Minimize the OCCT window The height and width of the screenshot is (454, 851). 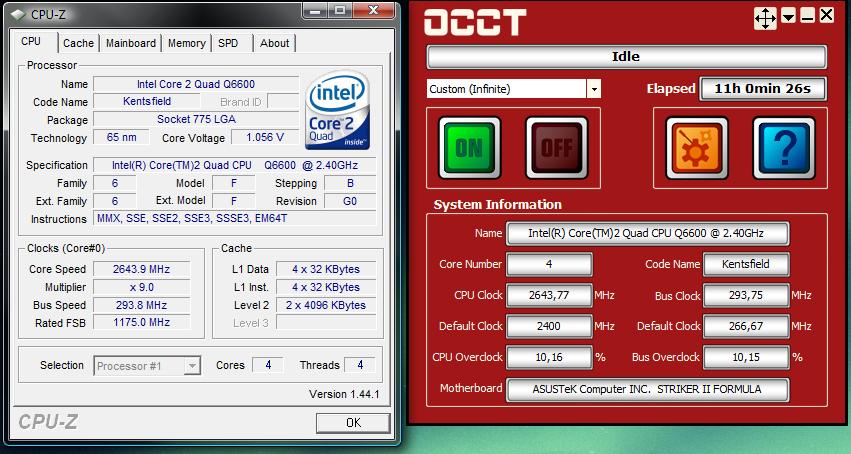pyautogui.click(x=807, y=16)
